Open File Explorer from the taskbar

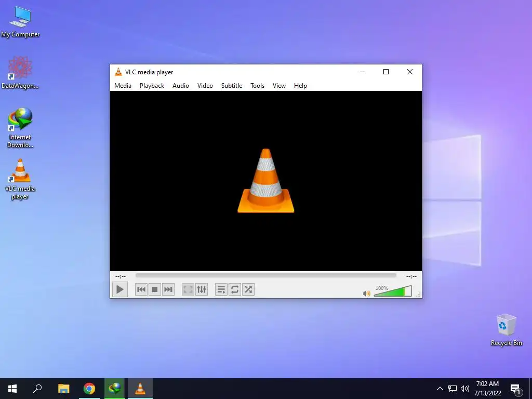(x=63, y=389)
